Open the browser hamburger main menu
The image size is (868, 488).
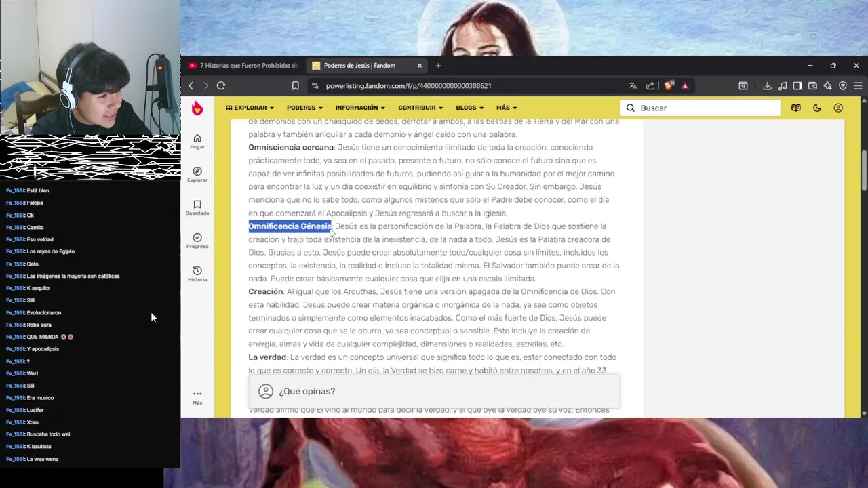pos(858,85)
